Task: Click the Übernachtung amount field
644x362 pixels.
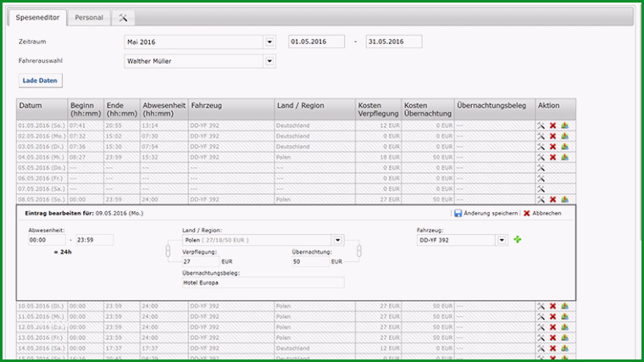Action: pos(310,261)
